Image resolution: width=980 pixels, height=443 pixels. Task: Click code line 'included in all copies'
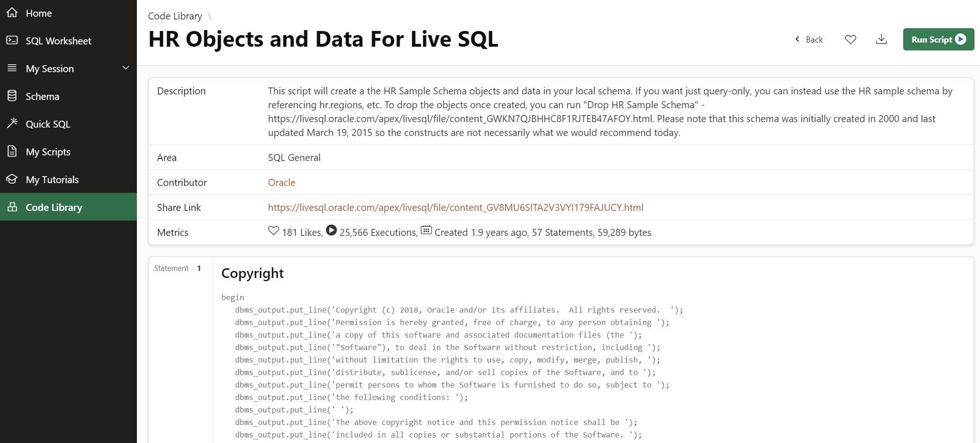coord(438,435)
